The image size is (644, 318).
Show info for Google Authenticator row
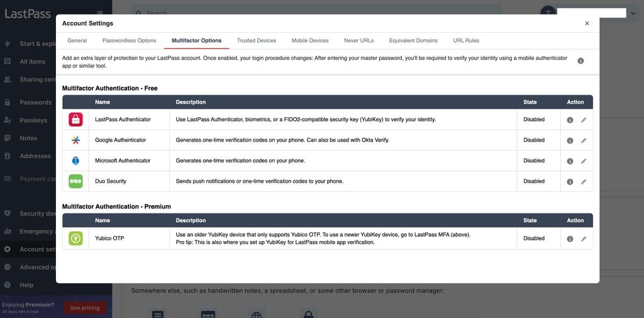(x=570, y=140)
